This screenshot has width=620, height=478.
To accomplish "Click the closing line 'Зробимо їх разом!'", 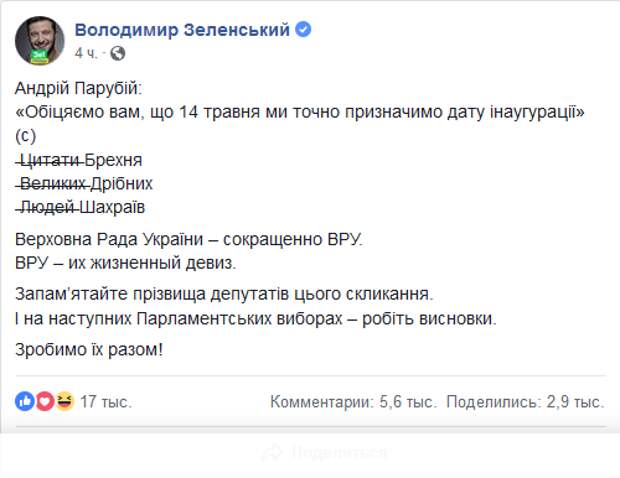I will 89,350.
